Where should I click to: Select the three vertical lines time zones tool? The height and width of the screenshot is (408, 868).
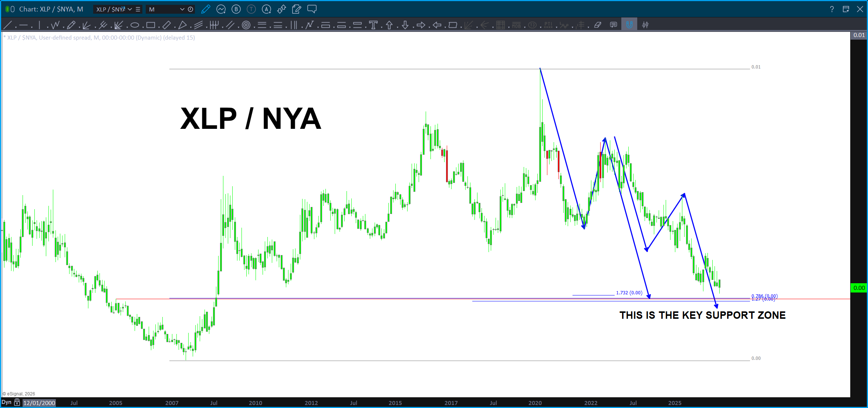[294, 25]
